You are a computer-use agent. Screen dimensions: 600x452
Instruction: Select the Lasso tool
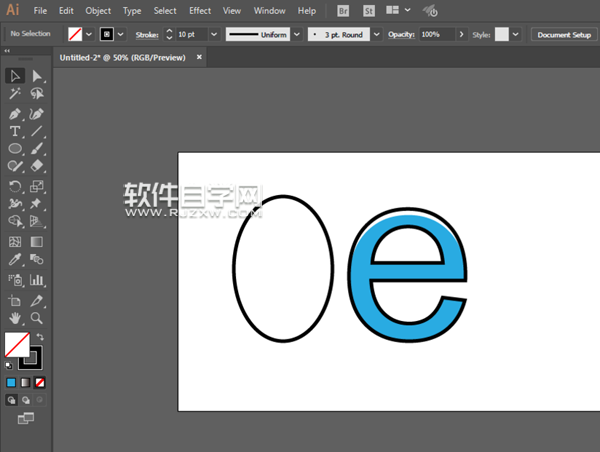click(x=37, y=93)
